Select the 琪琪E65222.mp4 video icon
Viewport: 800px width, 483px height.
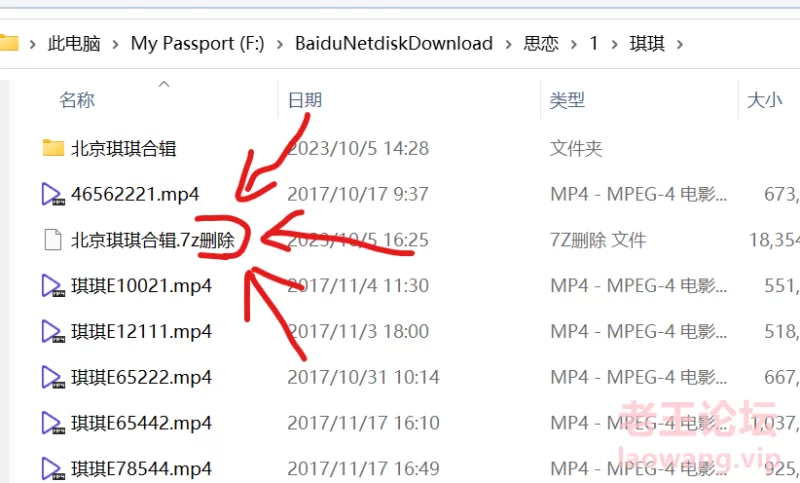pyautogui.click(x=53, y=377)
